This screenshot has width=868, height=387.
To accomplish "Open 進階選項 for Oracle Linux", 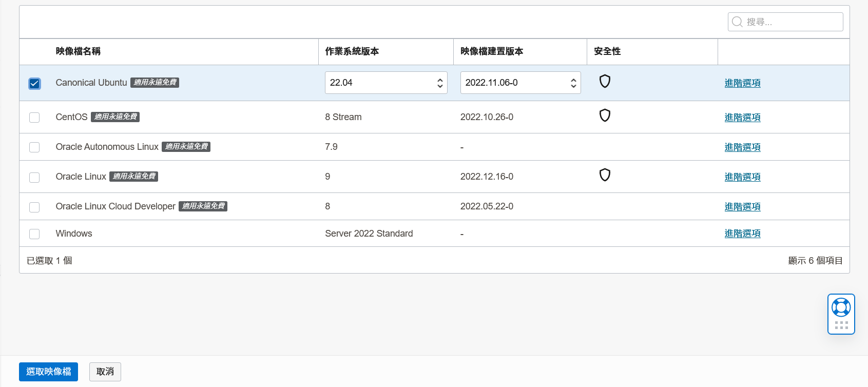I will (x=742, y=177).
